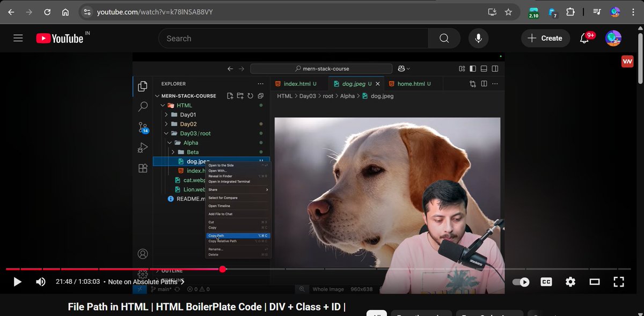Bookmark this page with the star
This screenshot has width=644, height=316.
tap(508, 12)
